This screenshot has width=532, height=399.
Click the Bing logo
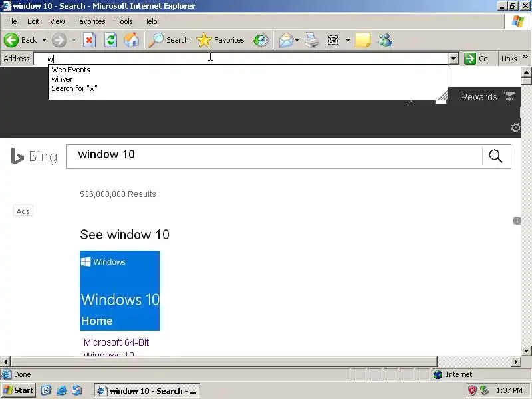point(34,156)
